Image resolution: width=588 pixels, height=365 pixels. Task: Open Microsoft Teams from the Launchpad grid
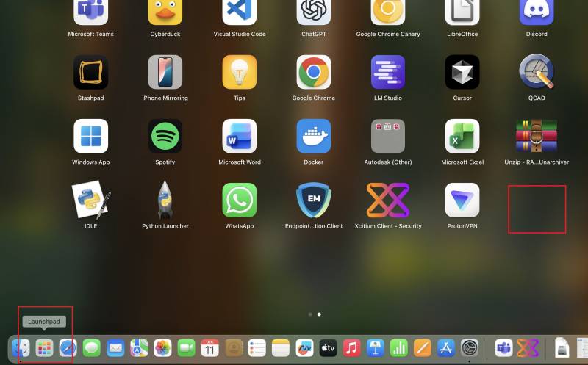90,12
